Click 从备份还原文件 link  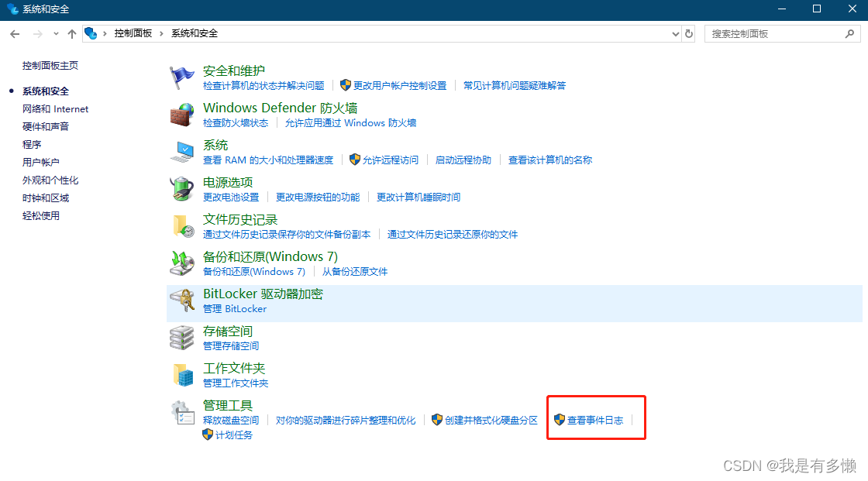click(355, 272)
